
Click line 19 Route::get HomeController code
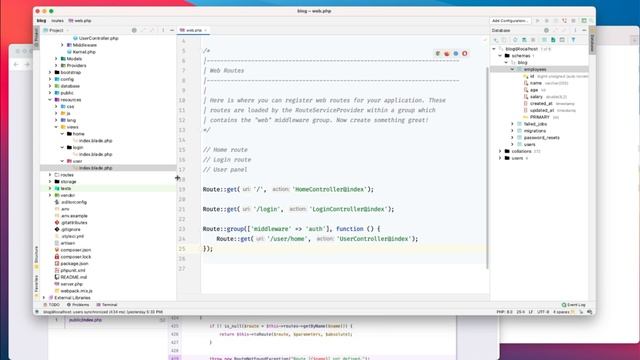(x=288, y=189)
